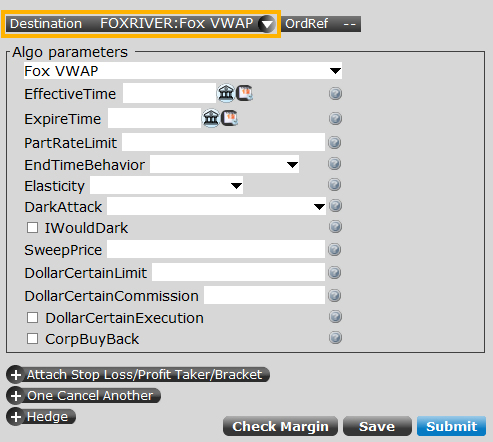
Task: Open the DarkAttack dropdown
Action: click(216, 206)
